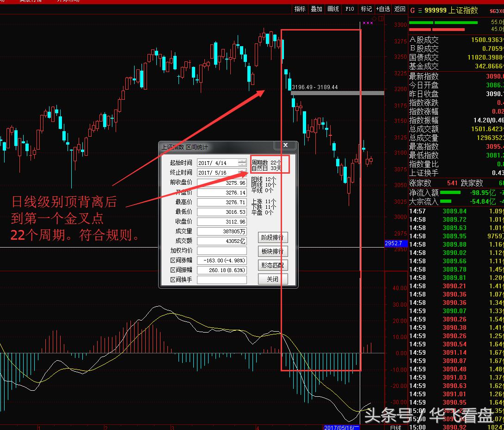The height and width of the screenshot is (430, 504).
Task: Click the 阶段排行 (stage ranking) button
Action: pos(272,237)
